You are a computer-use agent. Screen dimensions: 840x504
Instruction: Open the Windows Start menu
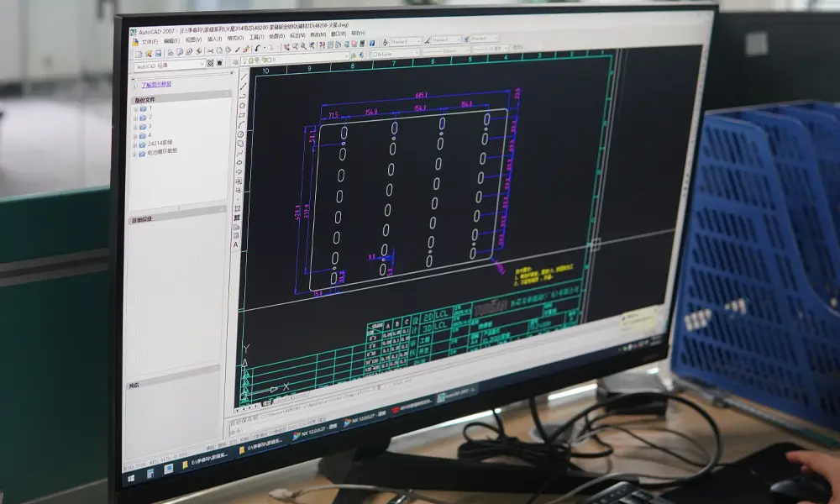(130, 480)
